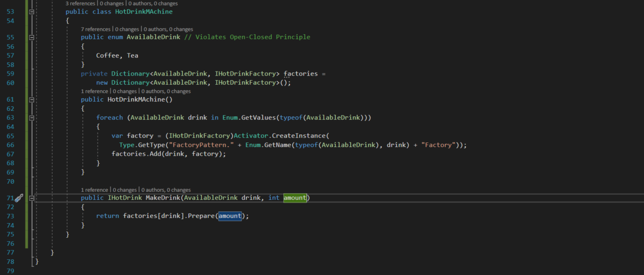This screenshot has height=275, width=644.
Task: Click 'GetName' on line 66
Action: tap(277, 145)
